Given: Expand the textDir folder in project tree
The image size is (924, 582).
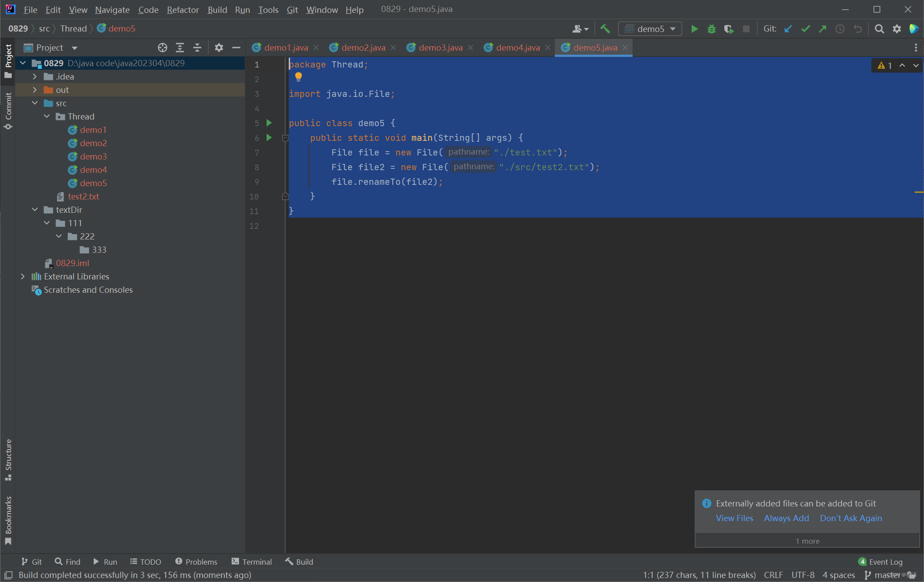Looking at the screenshot, I should (x=35, y=209).
